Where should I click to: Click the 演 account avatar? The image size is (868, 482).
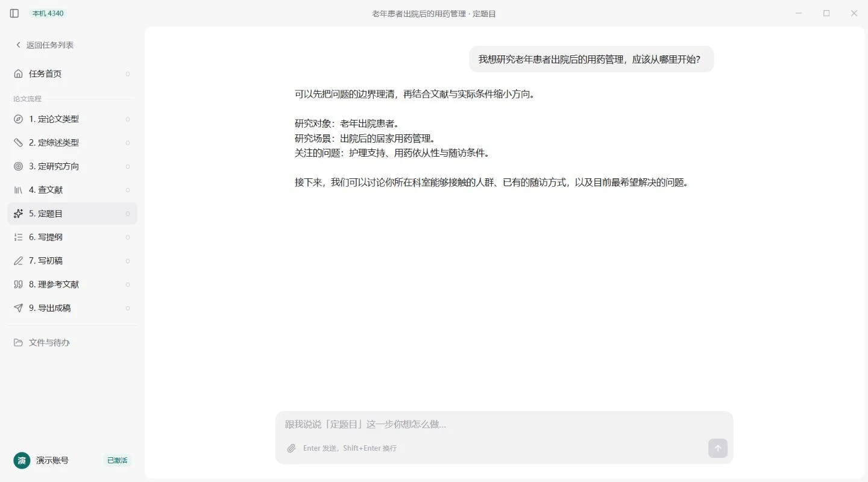click(22, 460)
